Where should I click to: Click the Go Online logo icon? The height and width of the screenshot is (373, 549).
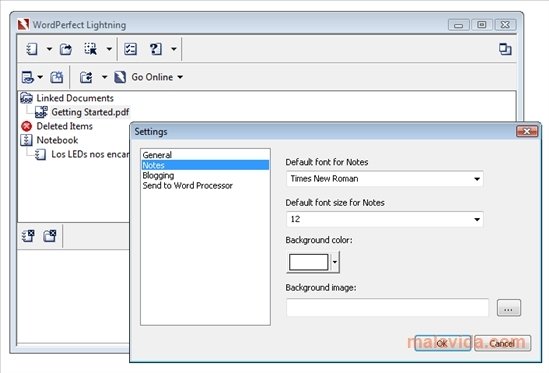120,77
